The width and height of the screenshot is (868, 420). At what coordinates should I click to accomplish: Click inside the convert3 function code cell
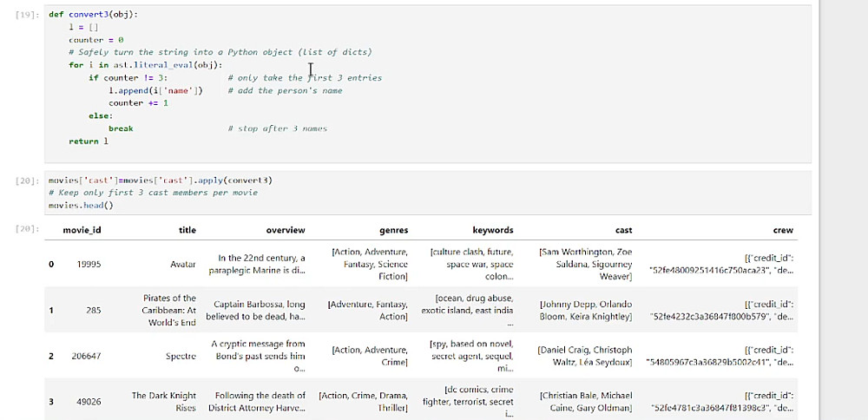[427, 84]
